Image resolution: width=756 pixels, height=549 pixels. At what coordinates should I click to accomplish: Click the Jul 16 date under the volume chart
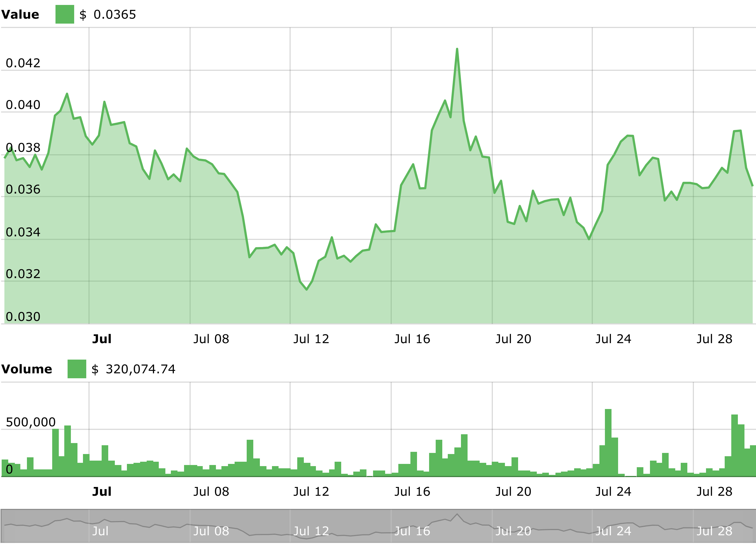(x=412, y=492)
